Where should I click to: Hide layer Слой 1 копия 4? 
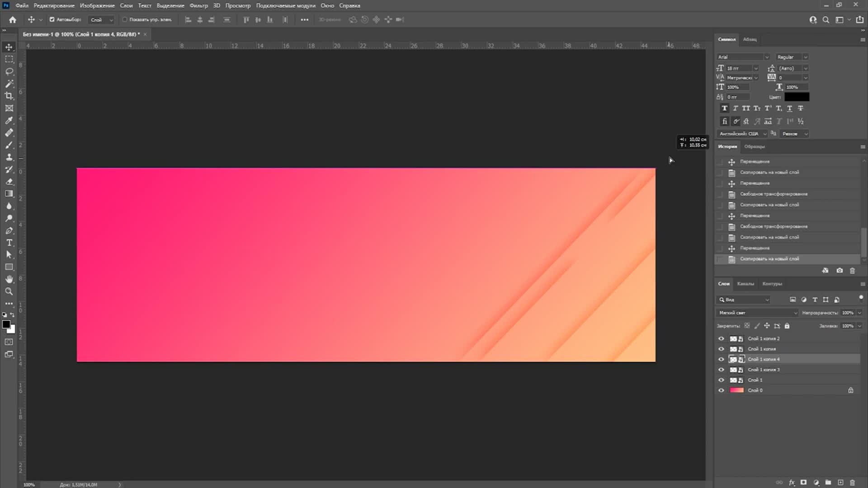[721, 359]
